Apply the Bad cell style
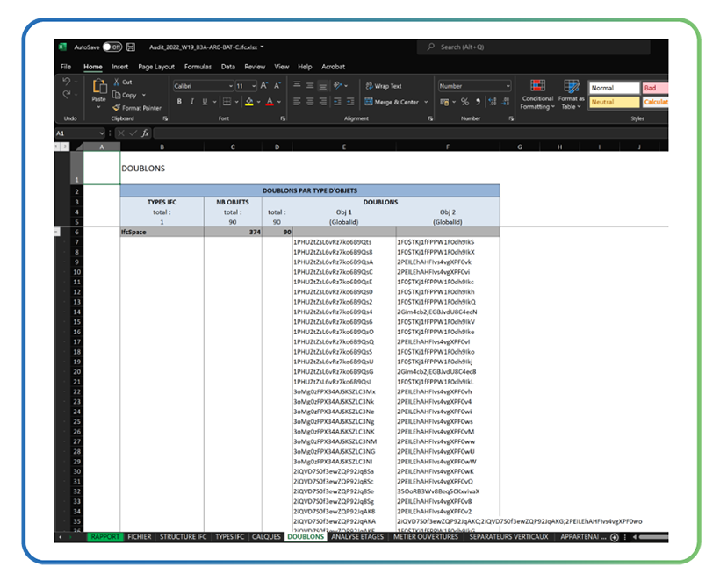 tap(655, 88)
